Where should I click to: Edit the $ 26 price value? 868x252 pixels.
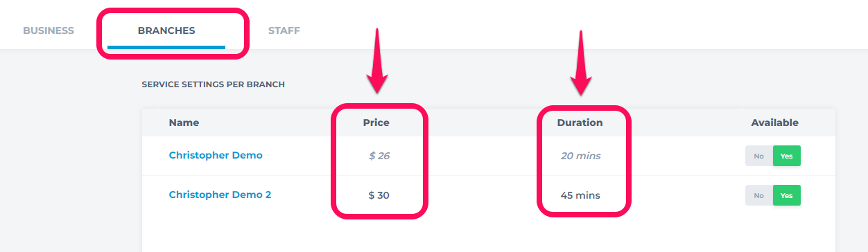point(379,156)
